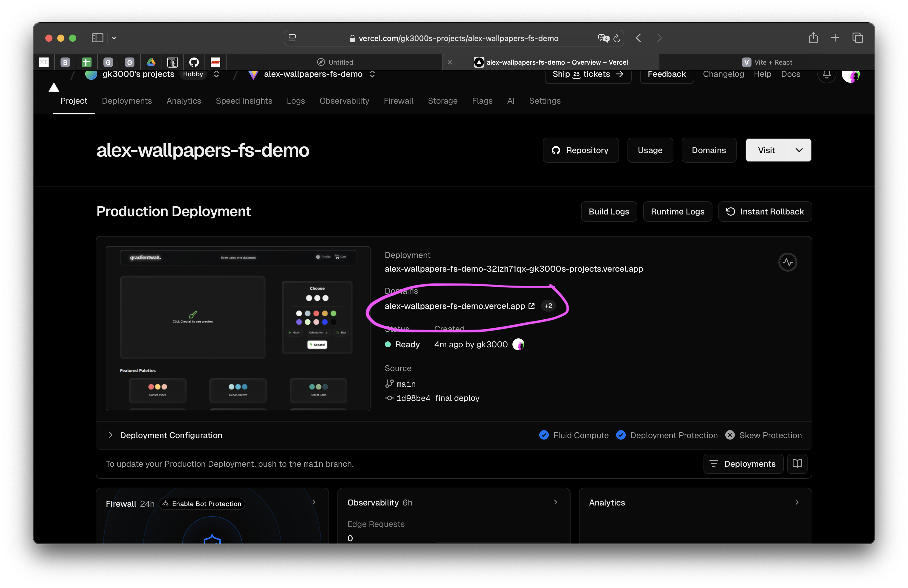Viewport: 908px width, 588px height.
Task: Open the Feedback button
Action: coord(667,74)
